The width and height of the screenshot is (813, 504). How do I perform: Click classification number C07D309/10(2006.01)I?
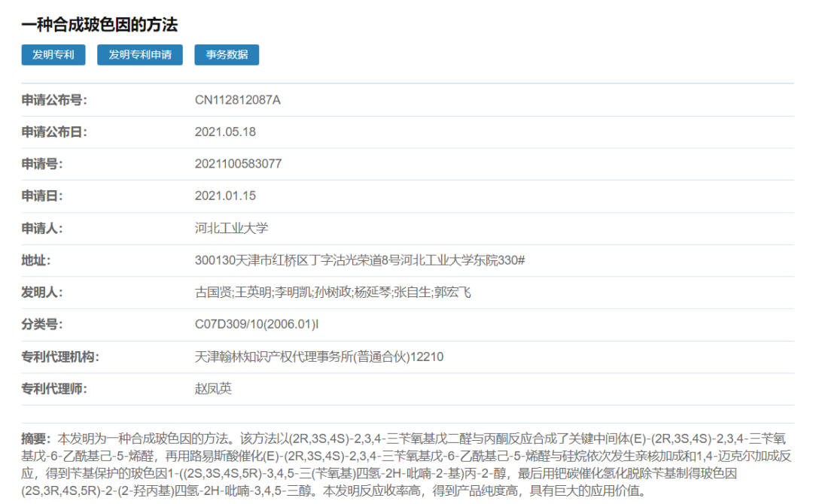pyautogui.click(x=257, y=324)
